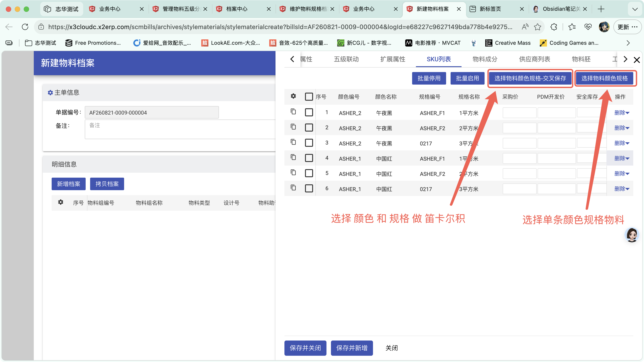Click the SKU table settings gear icon

coord(293,96)
